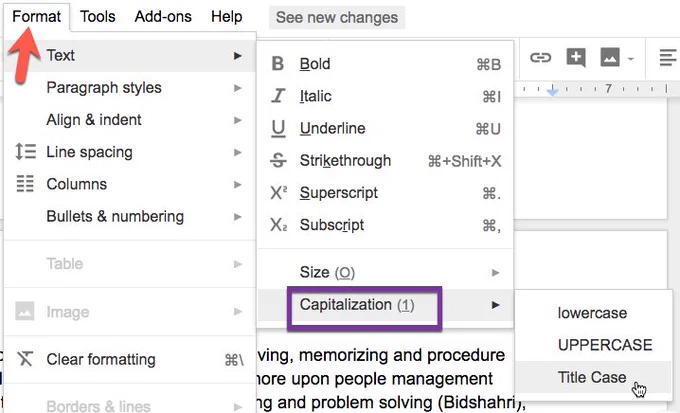Click the Add comment toolbar icon

pyautogui.click(x=576, y=57)
